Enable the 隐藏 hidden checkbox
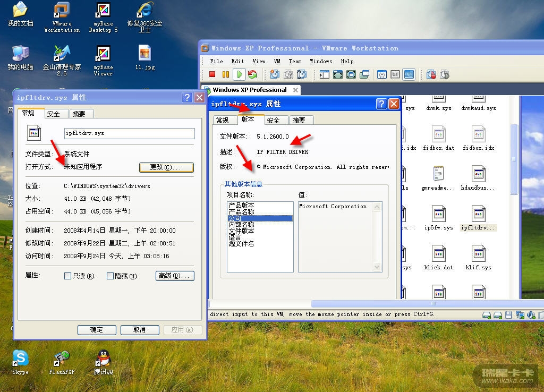The height and width of the screenshot is (392, 544). pyautogui.click(x=110, y=276)
